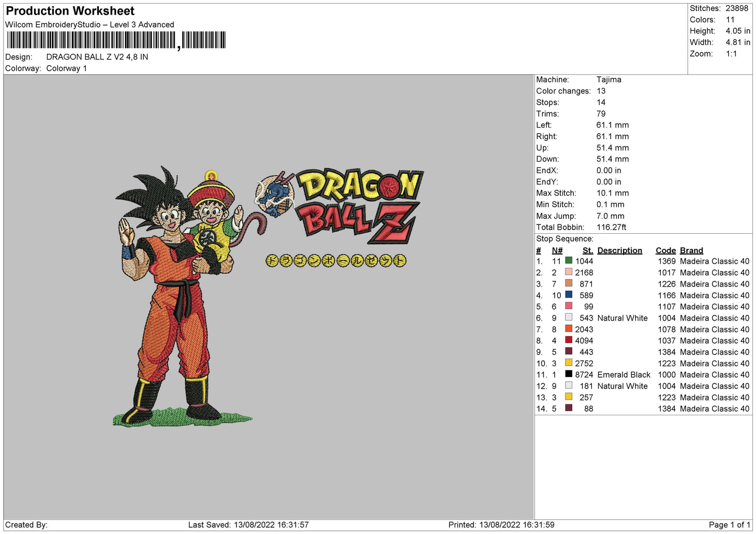Click 'Natural White' in stop row 6
This screenshot has width=756, height=534.
[x=623, y=318]
